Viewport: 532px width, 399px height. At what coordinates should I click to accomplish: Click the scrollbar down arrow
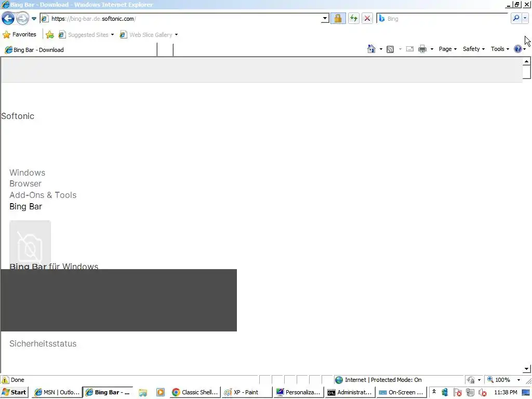[526, 368]
